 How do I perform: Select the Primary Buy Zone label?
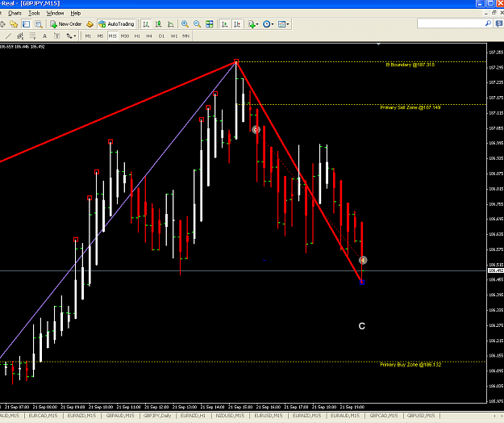click(410, 364)
